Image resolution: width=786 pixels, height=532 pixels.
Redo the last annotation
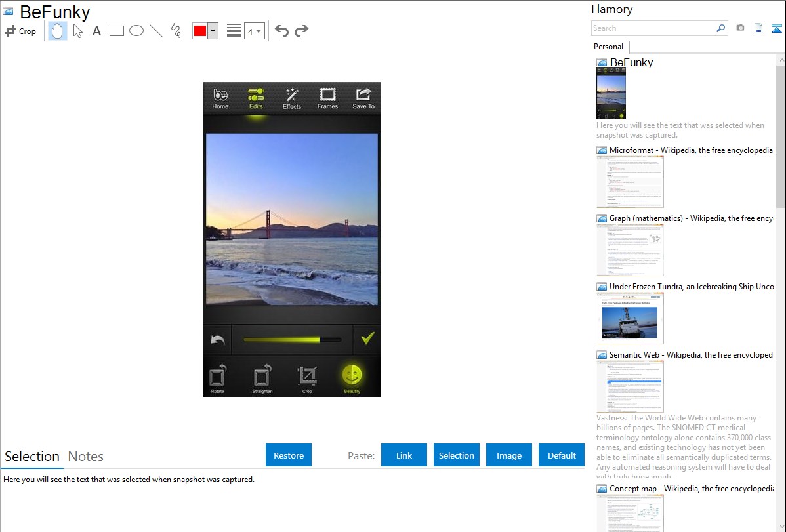301,31
